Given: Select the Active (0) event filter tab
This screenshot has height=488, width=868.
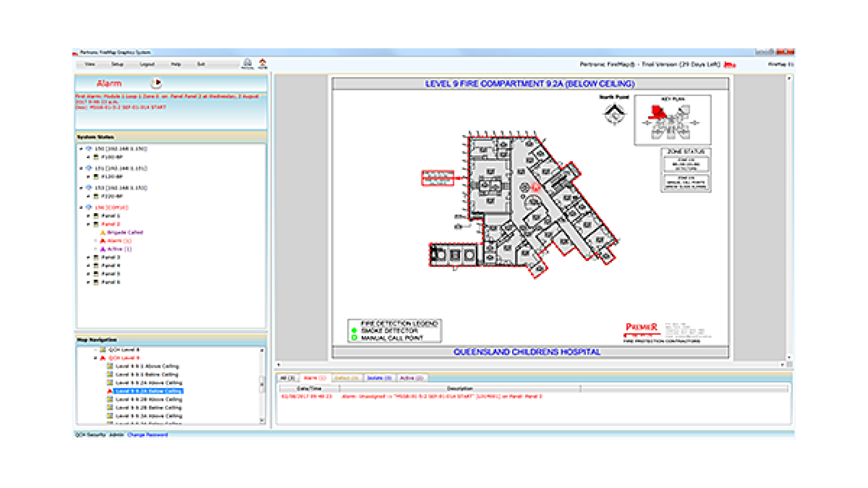Looking at the screenshot, I should (x=411, y=378).
